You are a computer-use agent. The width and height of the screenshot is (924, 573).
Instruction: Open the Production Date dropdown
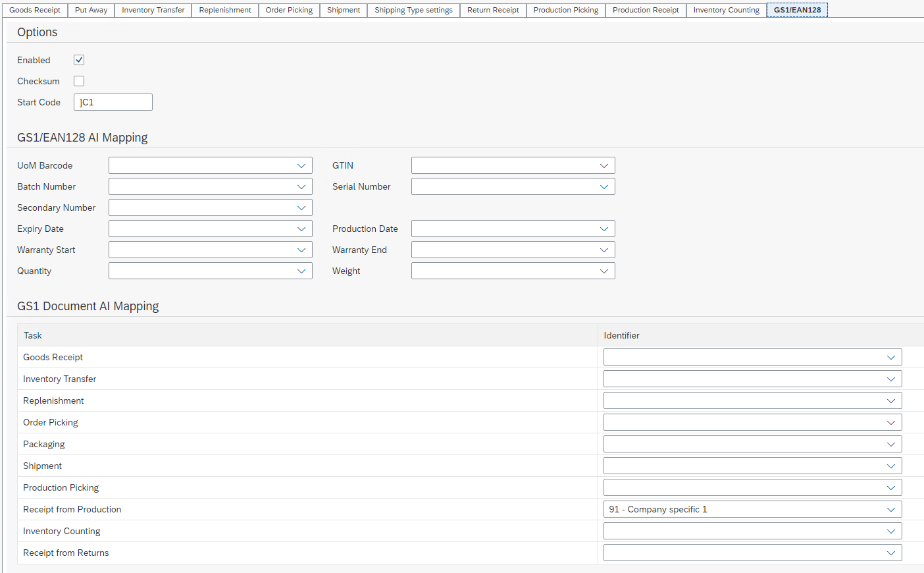pos(513,229)
